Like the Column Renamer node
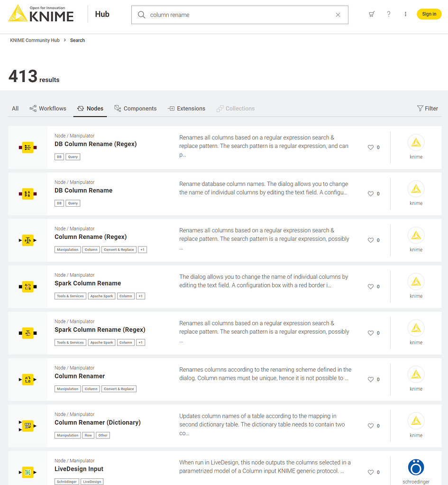 (370, 379)
